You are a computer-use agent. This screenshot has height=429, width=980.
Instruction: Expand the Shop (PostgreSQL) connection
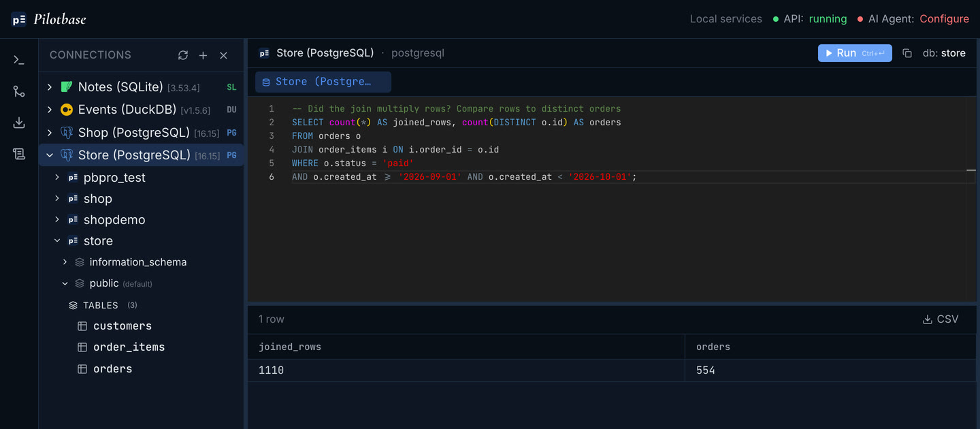point(50,132)
